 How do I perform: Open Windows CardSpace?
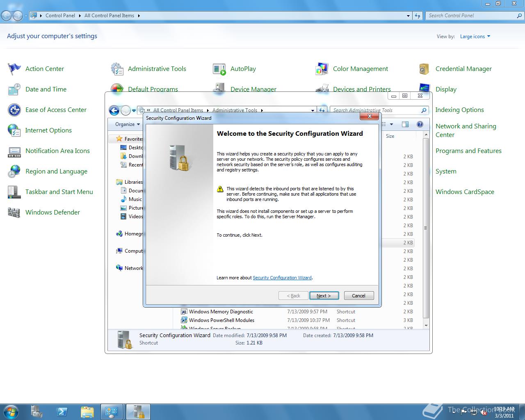[465, 192]
